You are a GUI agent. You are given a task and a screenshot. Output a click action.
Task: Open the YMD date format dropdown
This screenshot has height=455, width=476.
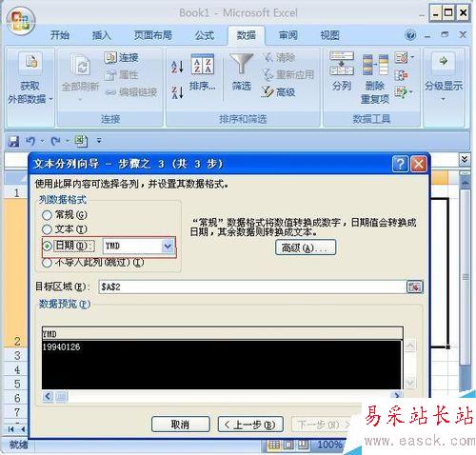point(168,246)
